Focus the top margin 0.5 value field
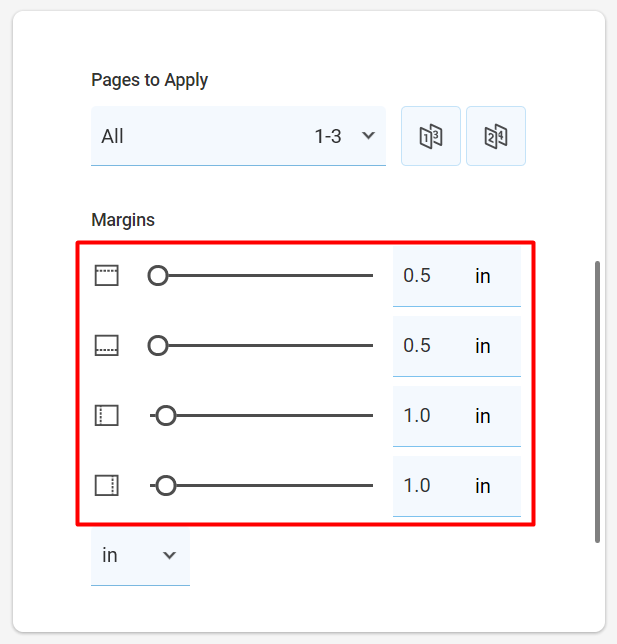Screen dimensions: 617x644 pos(457,276)
